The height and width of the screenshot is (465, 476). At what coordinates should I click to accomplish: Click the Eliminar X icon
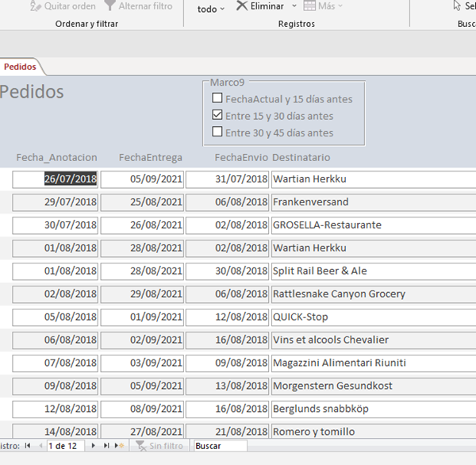(x=242, y=6)
